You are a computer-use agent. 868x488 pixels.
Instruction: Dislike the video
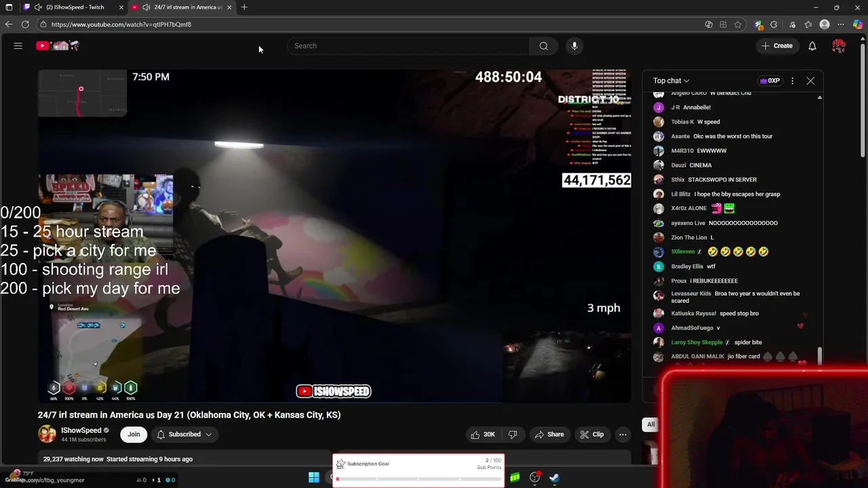tap(513, 434)
